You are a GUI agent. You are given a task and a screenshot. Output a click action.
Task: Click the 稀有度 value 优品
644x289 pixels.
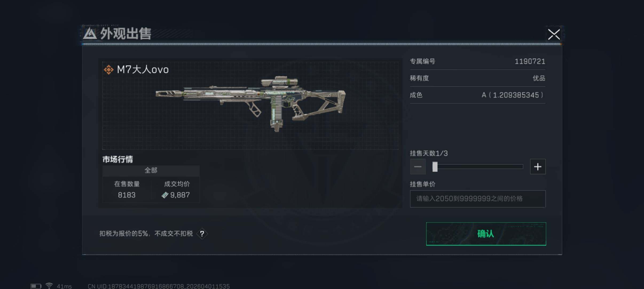pyautogui.click(x=539, y=78)
